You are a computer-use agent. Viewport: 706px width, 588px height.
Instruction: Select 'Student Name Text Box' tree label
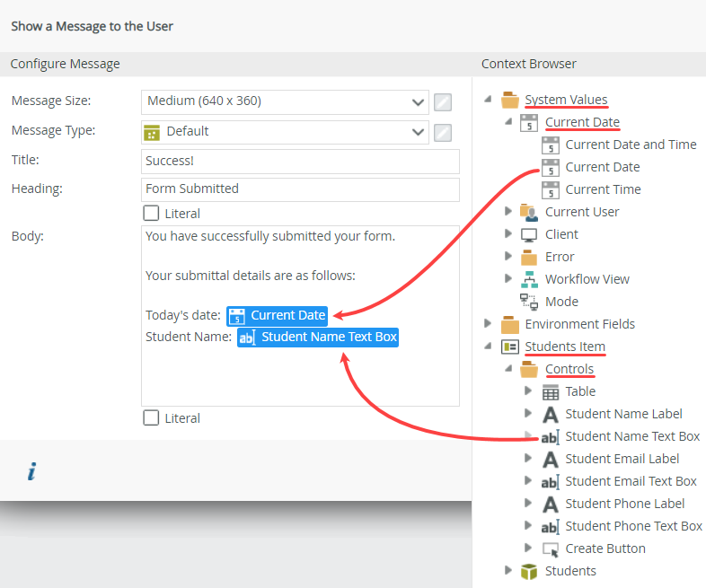[632, 436]
